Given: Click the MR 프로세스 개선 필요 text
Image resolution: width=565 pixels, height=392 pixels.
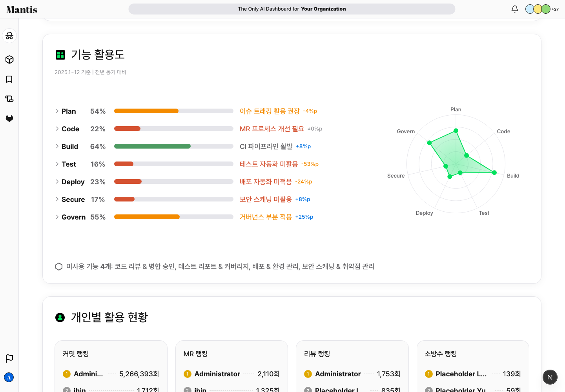Looking at the screenshot, I should (x=272, y=129).
